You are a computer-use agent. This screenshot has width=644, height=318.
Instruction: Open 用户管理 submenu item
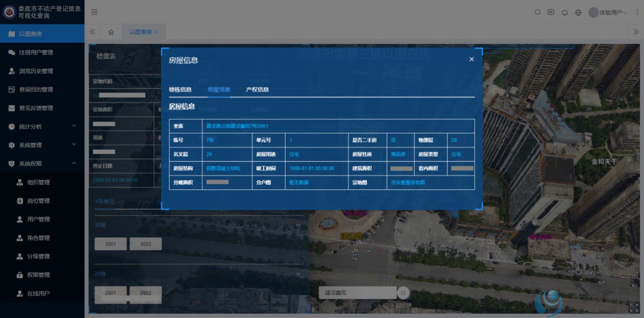(42, 219)
